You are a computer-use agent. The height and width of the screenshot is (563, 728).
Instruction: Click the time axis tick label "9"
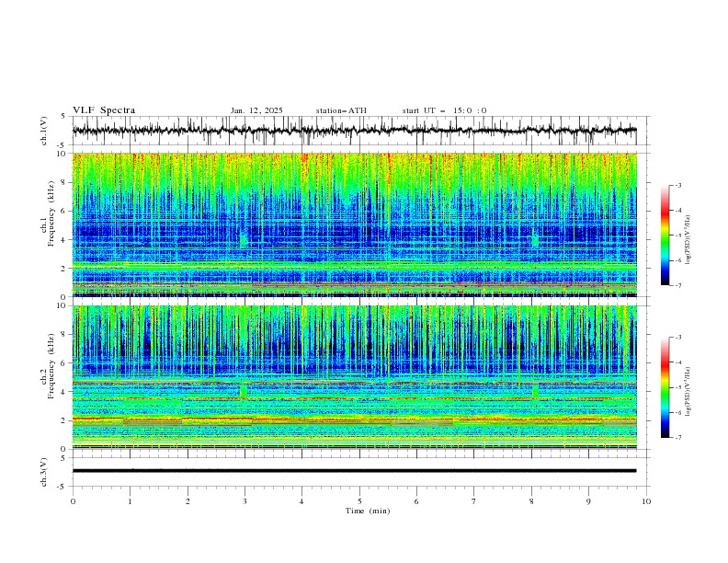pyautogui.click(x=588, y=501)
